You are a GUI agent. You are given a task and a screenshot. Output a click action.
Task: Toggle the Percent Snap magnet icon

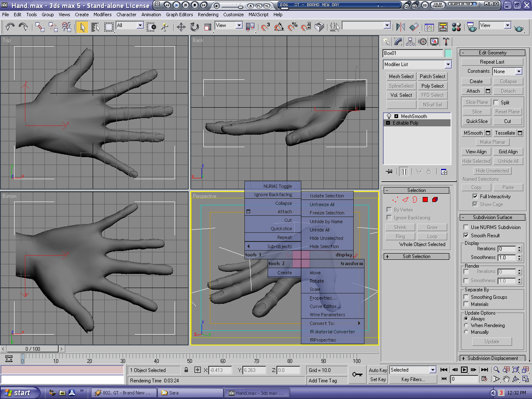tap(293, 27)
